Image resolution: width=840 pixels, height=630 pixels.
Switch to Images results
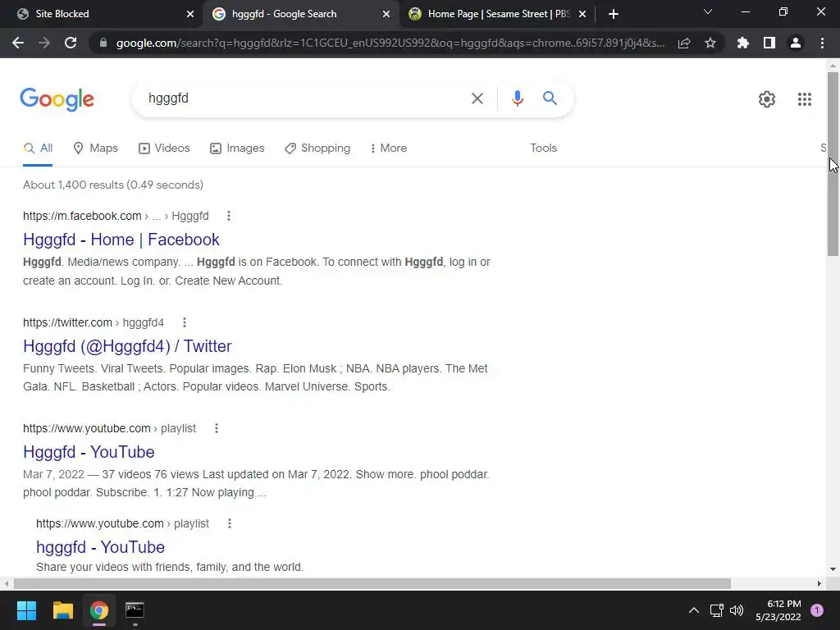237,148
